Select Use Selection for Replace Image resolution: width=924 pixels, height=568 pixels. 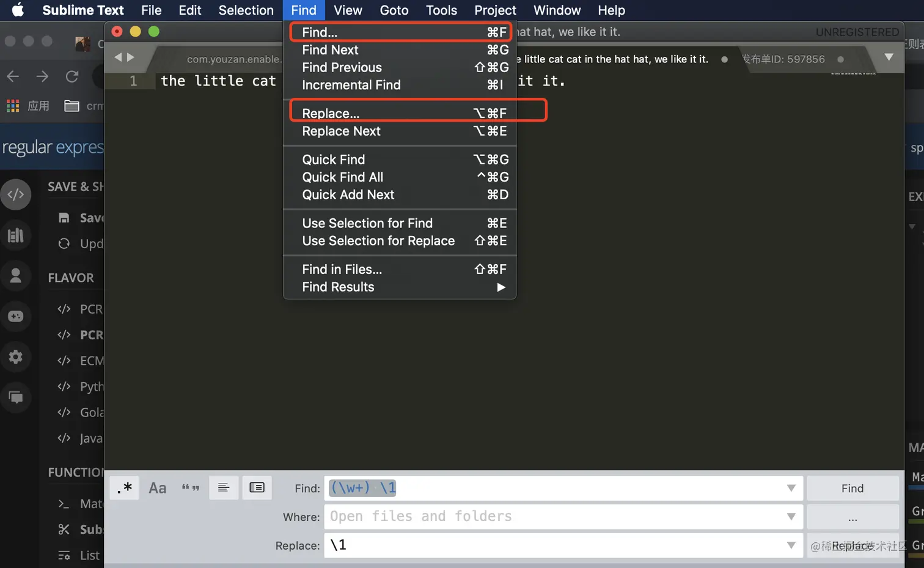tap(400, 241)
